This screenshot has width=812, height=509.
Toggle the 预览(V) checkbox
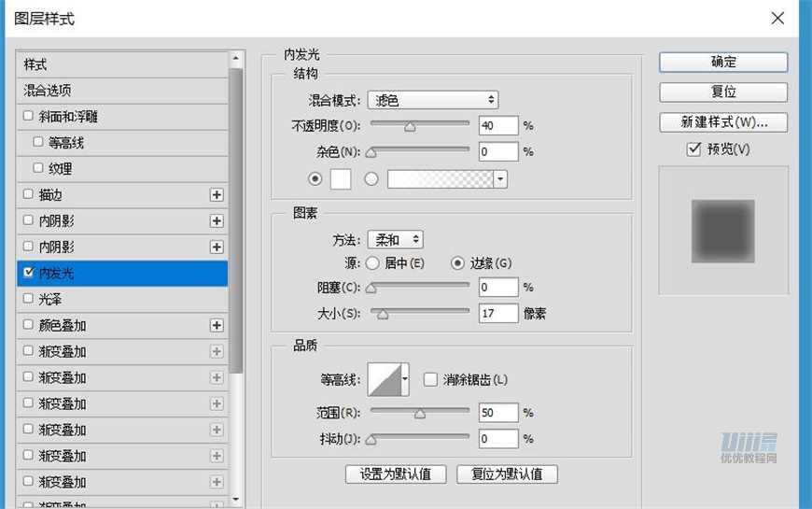pos(693,149)
